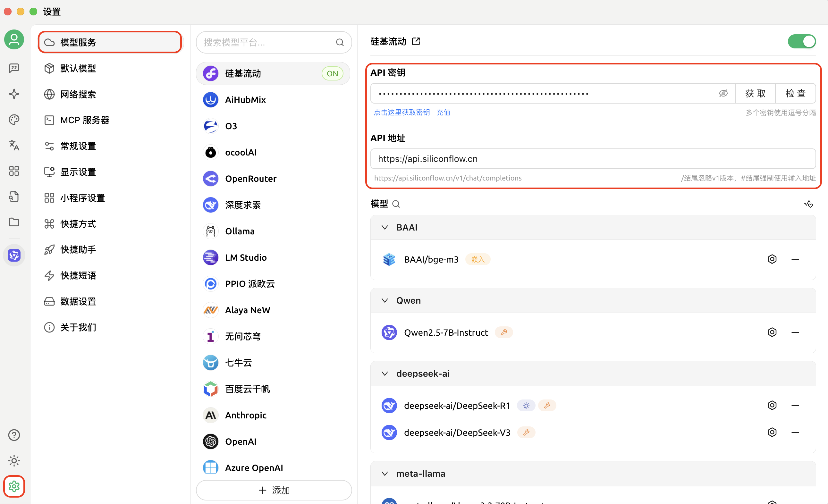Screen dimensions: 828x504
Task: Open the translation icon in the left sidebar
Action: pos(14,146)
